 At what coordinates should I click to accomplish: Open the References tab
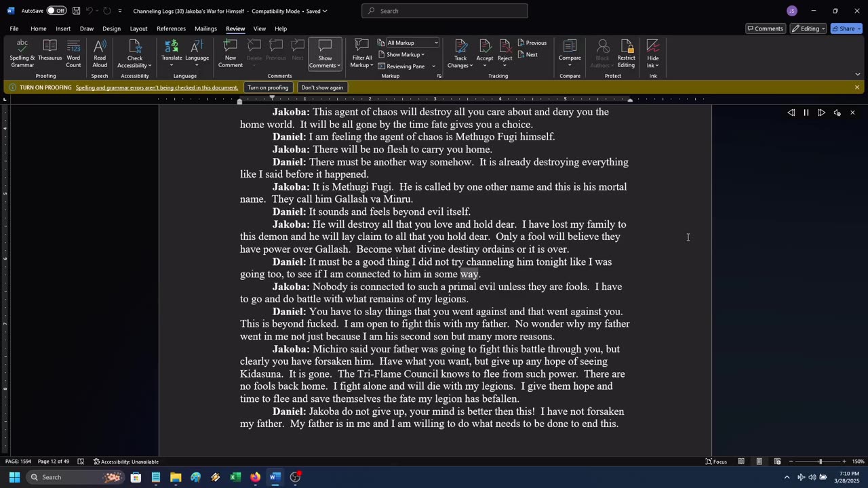pos(171,28)
